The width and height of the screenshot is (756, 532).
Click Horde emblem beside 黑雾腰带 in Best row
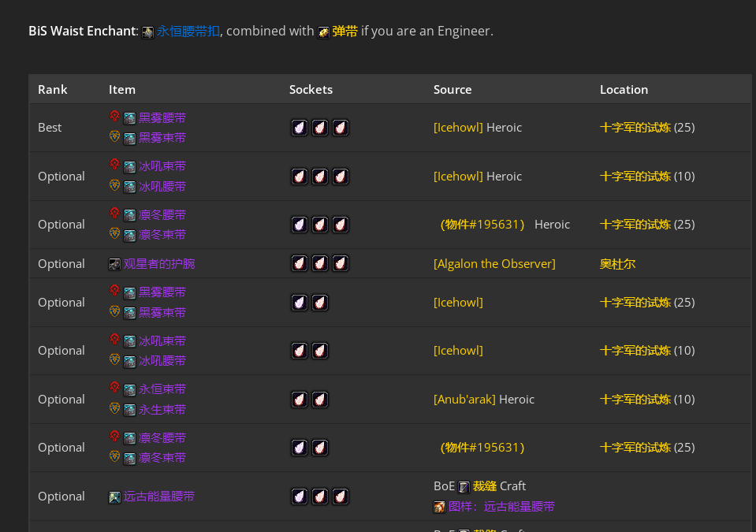coord(114,116)
